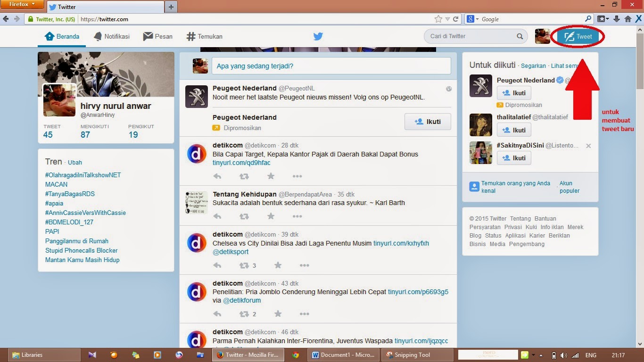Click the Twitter bird logo

[318, 36]
